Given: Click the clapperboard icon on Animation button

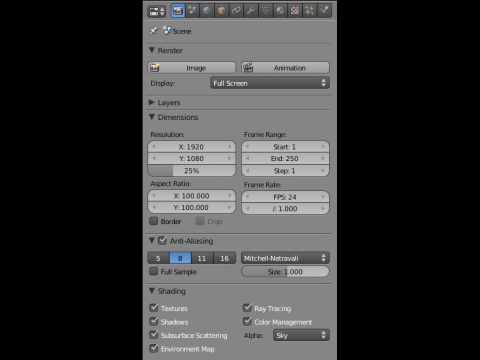Looking at the screenshot, I should [x=248, y=68].
